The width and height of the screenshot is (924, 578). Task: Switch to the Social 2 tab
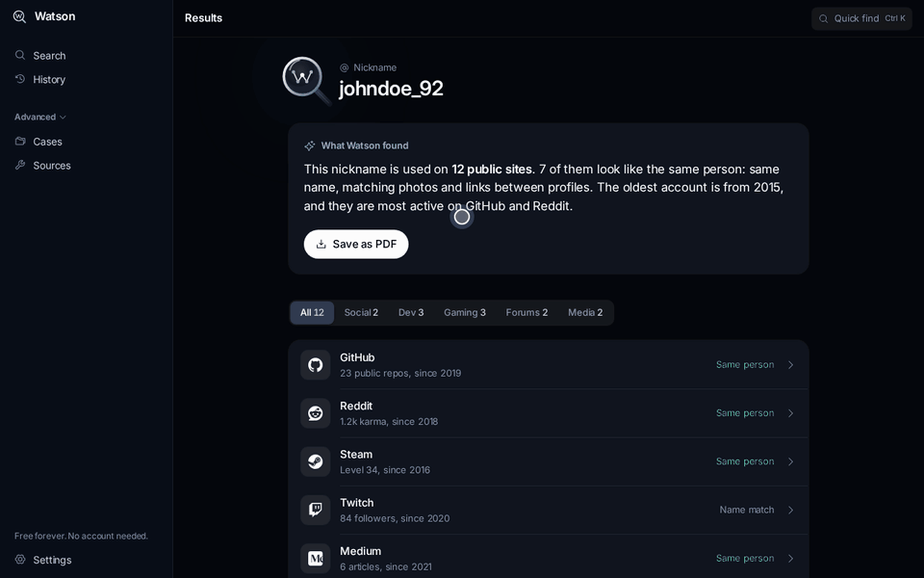click(361, 312)
